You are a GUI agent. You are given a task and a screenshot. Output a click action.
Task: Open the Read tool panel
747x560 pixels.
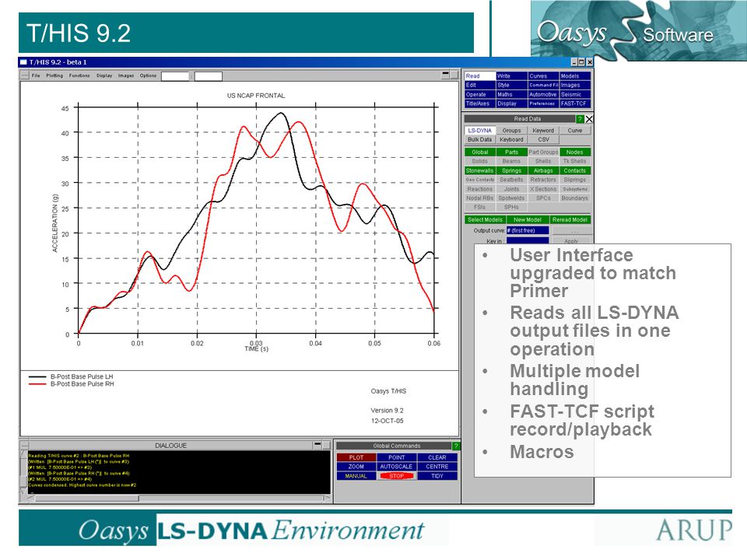(480, 75)
